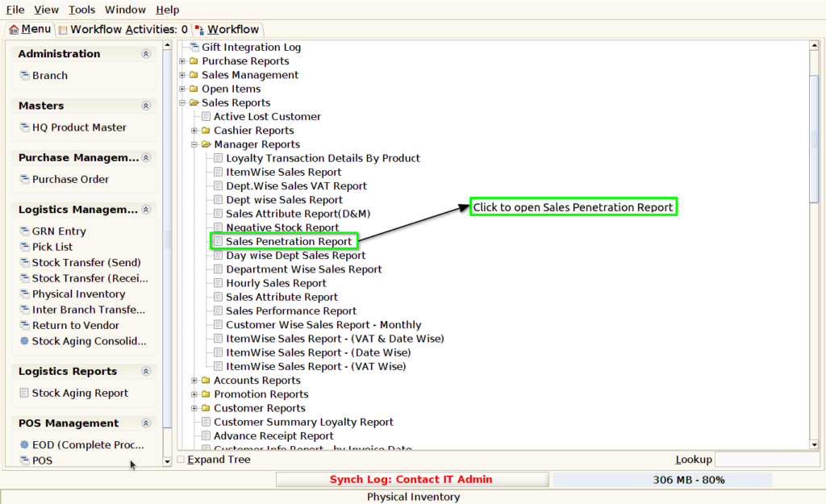Click the Active Lost Customer report icon
This screenshot has height=504, width=826.
coord(206,116)
